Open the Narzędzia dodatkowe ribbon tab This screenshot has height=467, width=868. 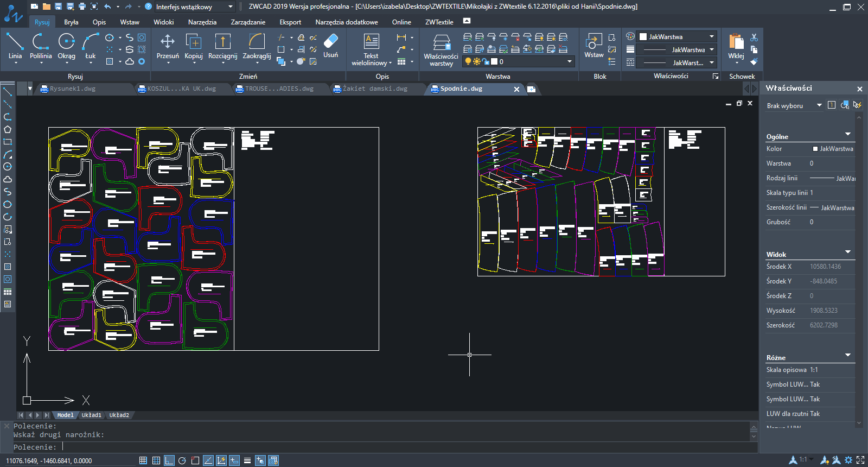point(347,22)
